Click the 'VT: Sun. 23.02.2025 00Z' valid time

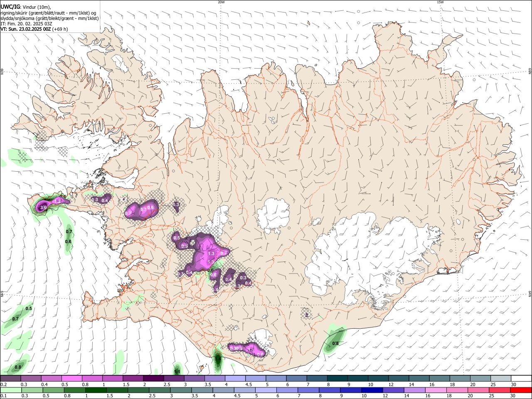click(26, 29)
